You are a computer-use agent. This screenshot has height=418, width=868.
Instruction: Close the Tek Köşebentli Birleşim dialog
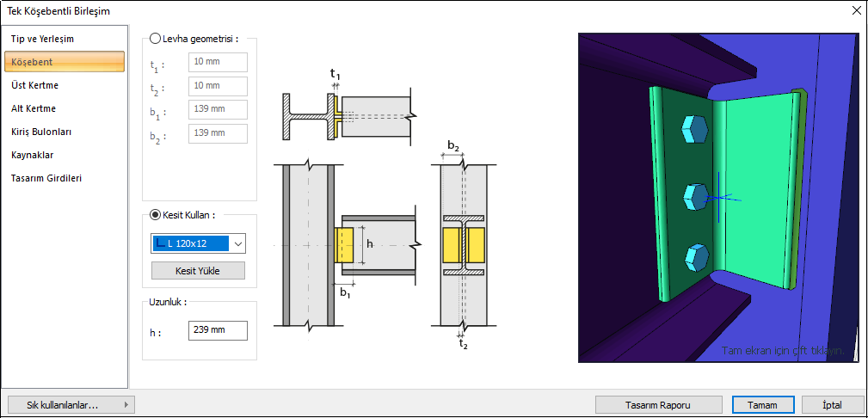tap(855, 11)
